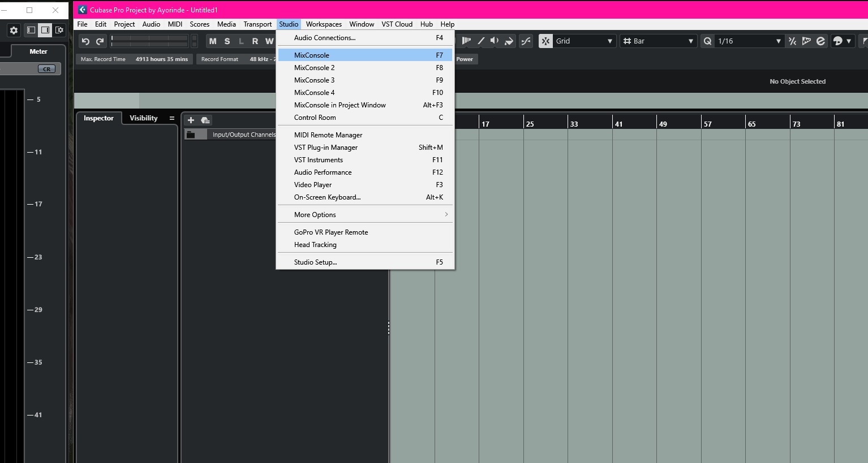
Task: Toggle global Mute state button M
Action: click(x=213, y=41)
